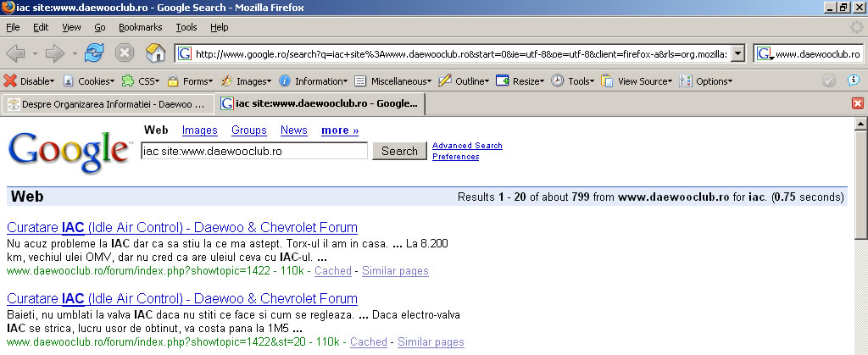
Task: Stop loading with the Stop icon
Action: point(125,53)
